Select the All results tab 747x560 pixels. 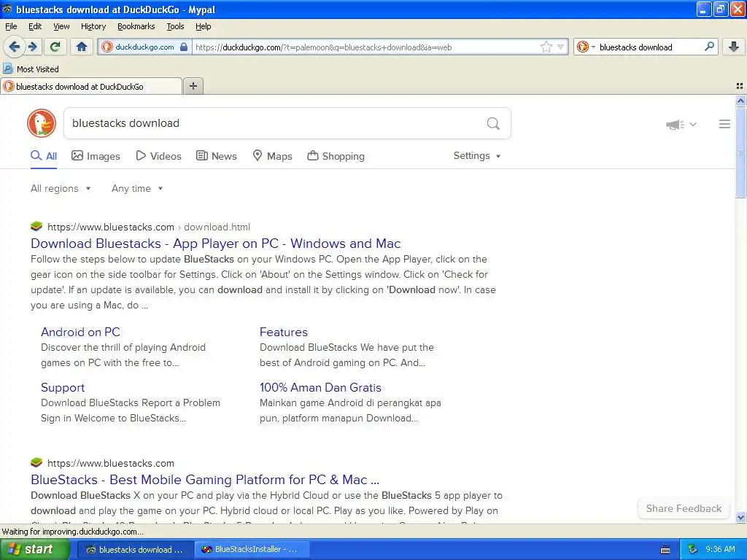click(44, 156)
